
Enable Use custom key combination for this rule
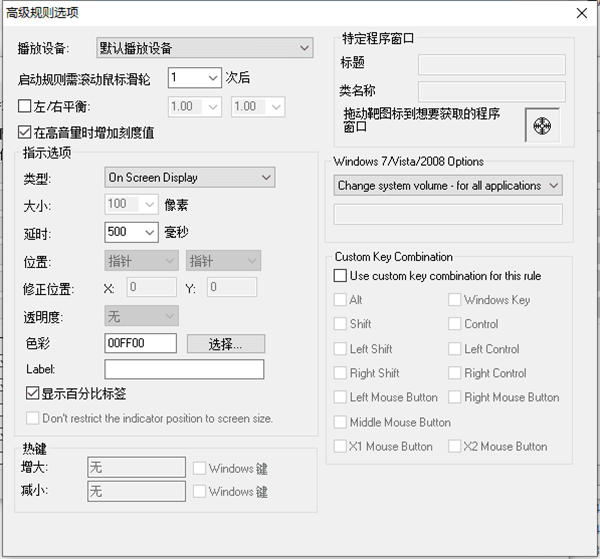[341, 275]
